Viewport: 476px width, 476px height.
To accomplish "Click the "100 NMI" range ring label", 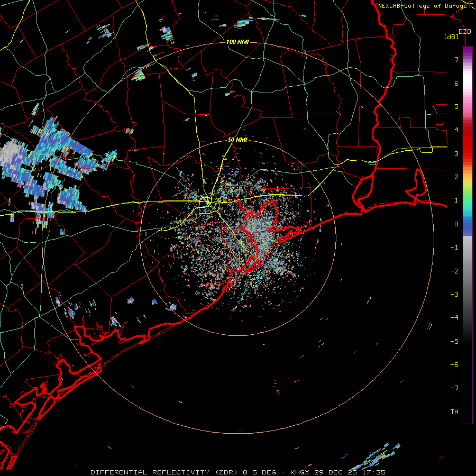I will click(x=237, y=42).
